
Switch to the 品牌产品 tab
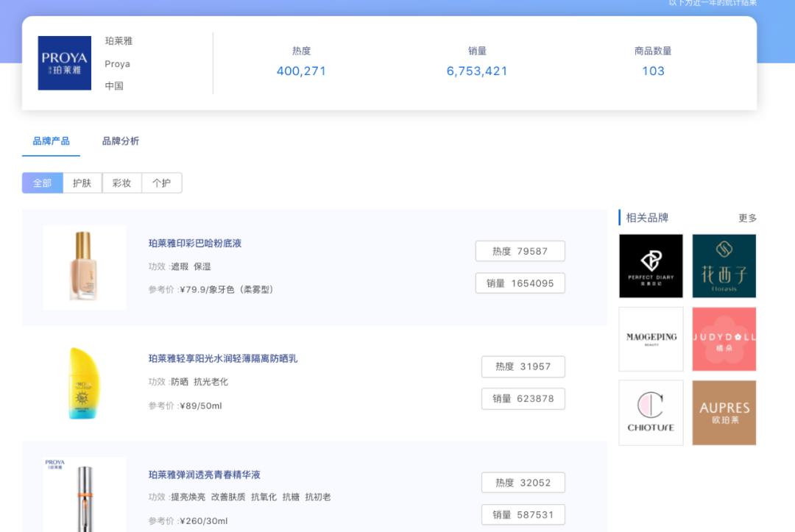[52, 141]
